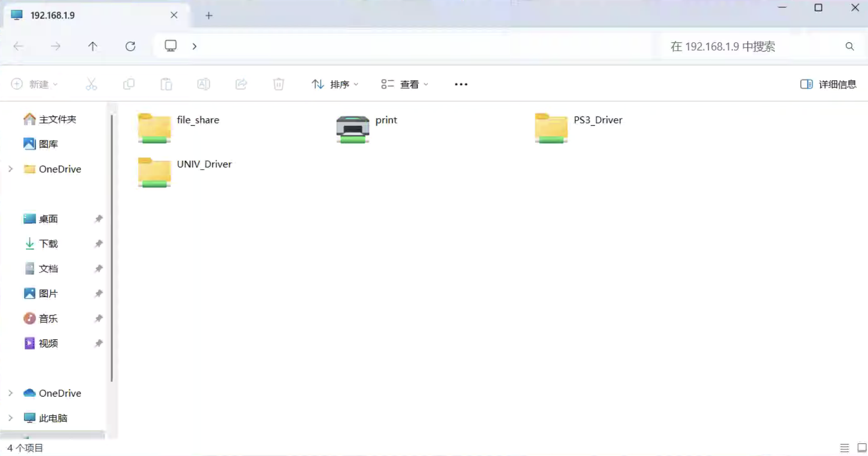Switch to details list view in status bar
The height and width of the screenshot is (456, 868).
[x=845, y=448]
